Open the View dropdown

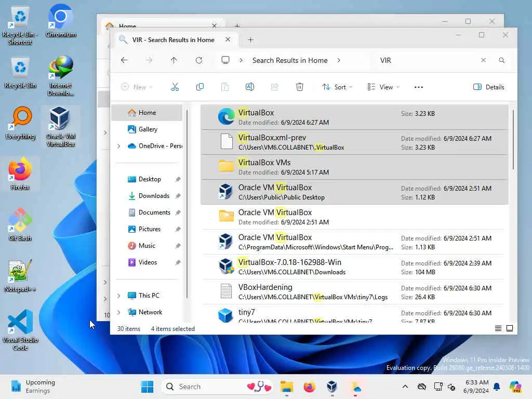(383, 87)
